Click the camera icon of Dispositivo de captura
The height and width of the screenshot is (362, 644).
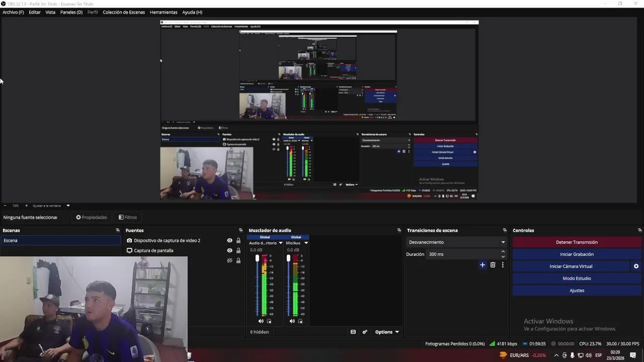pyautogui.click(x=129, y=240)
